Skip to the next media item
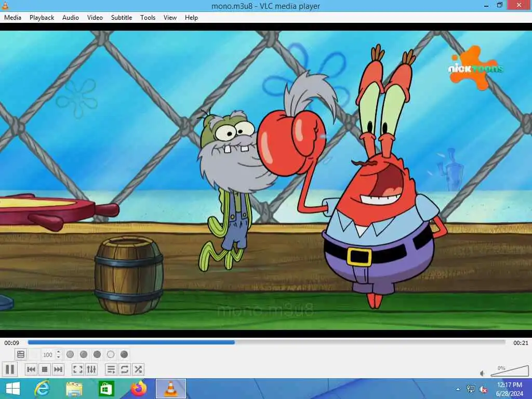Image resolution: width=532 pixels, height=399 pixels. pos(58,369)
